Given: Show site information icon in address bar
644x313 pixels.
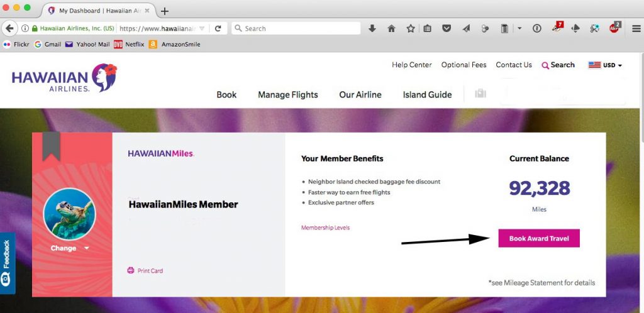Looking at the screenshot, I should tap(25, 28).
